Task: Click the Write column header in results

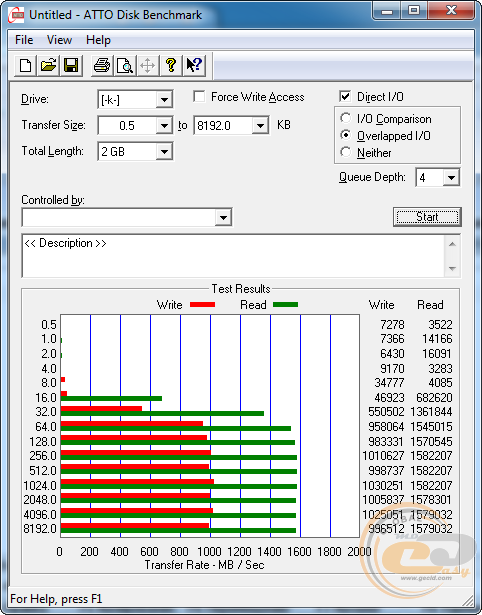Action: click(x=382, y=305)
